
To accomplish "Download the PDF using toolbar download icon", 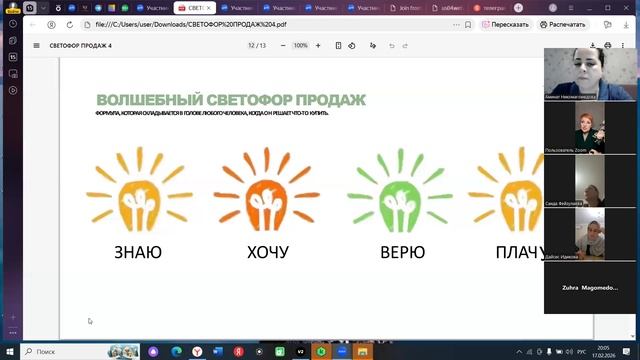I will coord(593,45).
